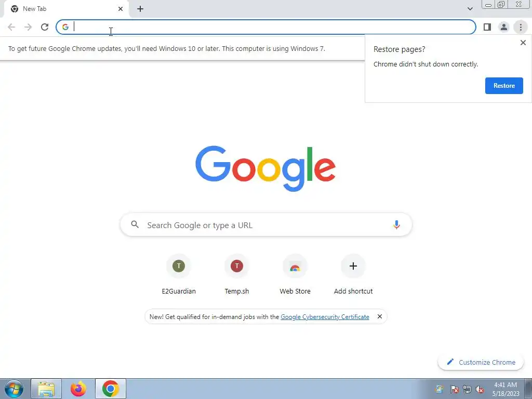Open the tab search chevron
This screenshot has width=532, height=399.
470,9
